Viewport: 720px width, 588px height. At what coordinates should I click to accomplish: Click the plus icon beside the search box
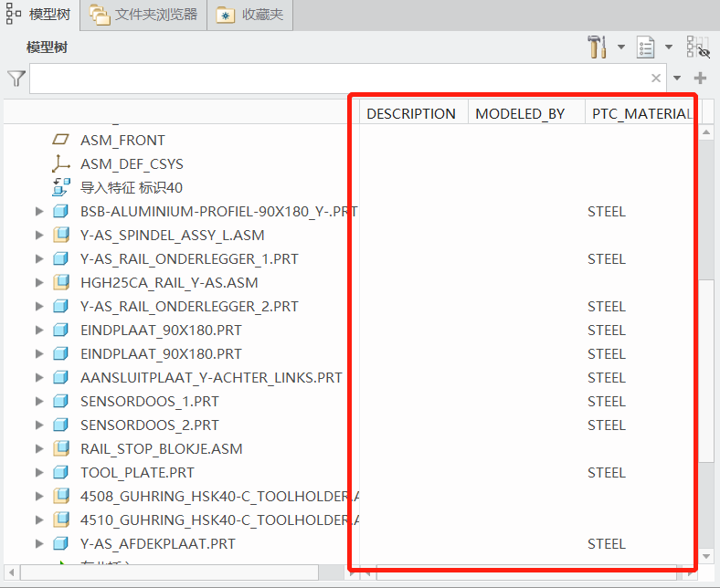point(701,79)
